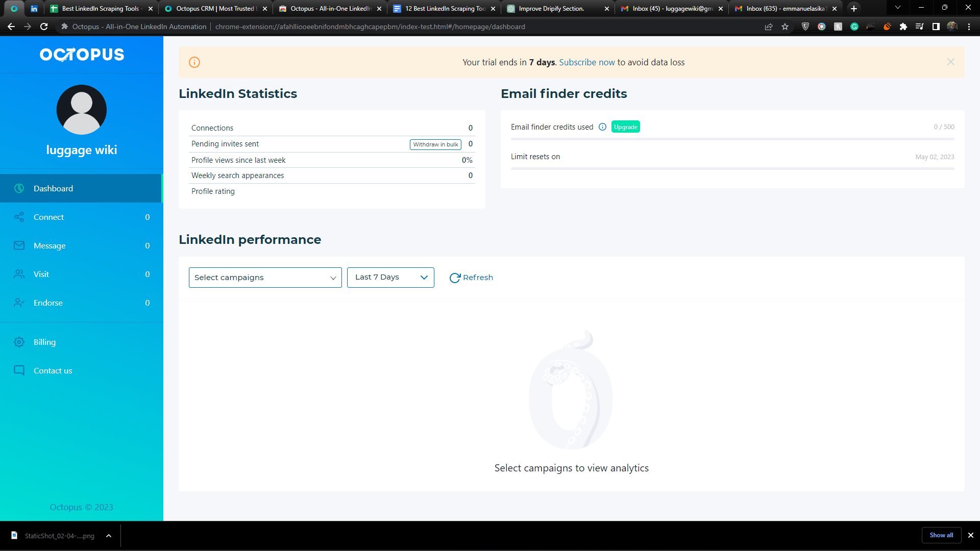Click the Weekly search appearances row
Viewport: 980px width, 551px height.
(332, 176)
